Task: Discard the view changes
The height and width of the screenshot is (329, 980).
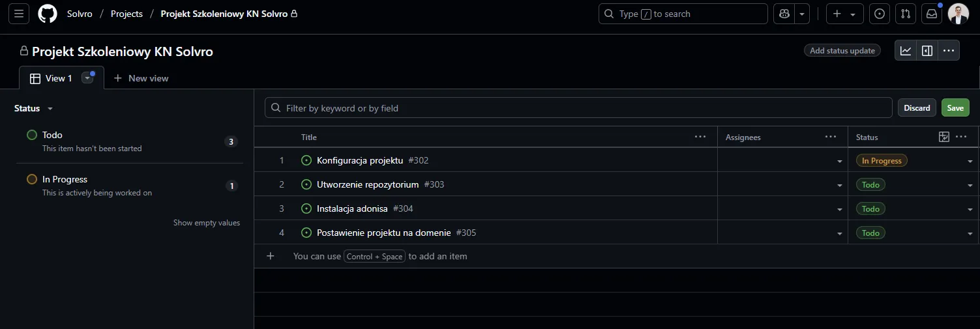Action: coord(917,108)
